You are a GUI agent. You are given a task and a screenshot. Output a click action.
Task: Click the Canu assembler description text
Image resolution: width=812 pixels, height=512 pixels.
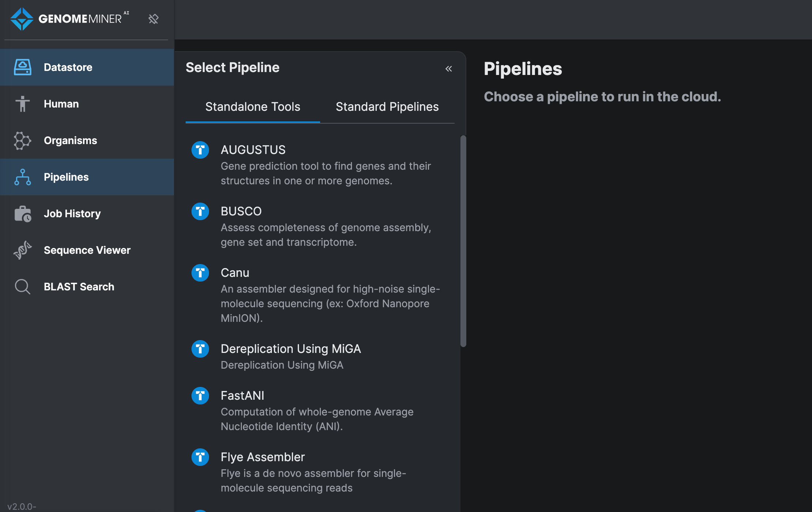click(x=330, y=304)
